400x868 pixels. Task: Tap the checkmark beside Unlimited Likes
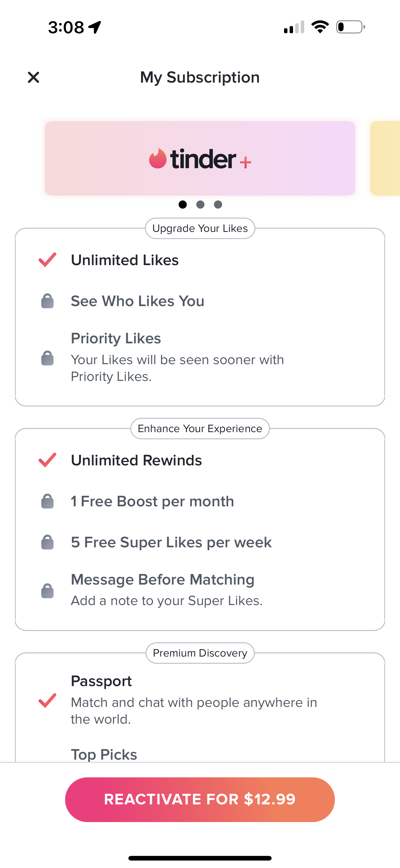tap(47, 260)
